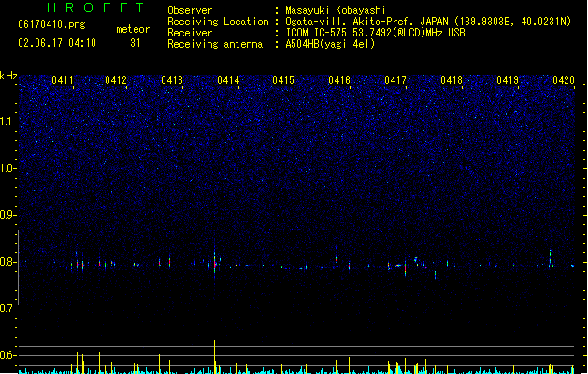The height and width of the screenshot is (374, 588).
Task: Select the file name 06170410.png
Action: 51,24
